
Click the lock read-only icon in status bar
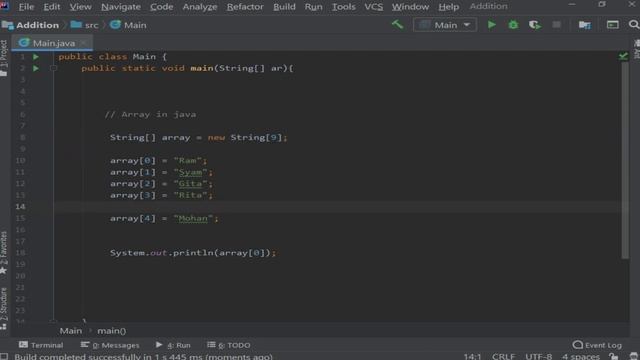613,356
